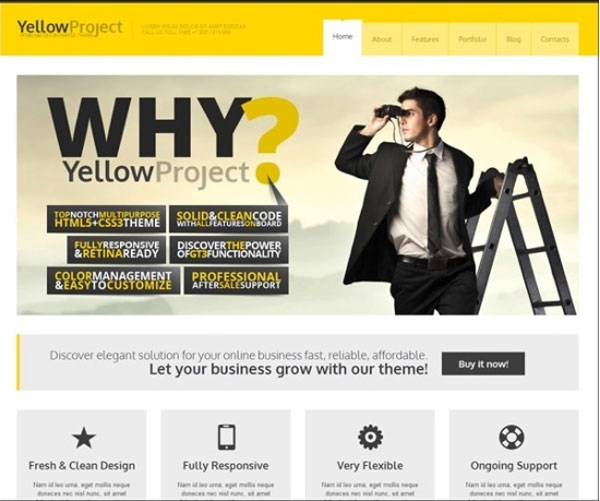Open the Blog page from navigation

[x=514, y=39]
